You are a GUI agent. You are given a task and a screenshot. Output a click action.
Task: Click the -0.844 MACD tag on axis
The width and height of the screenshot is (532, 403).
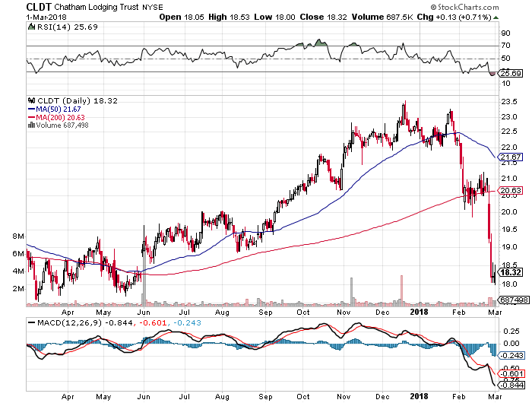[512, 386]
